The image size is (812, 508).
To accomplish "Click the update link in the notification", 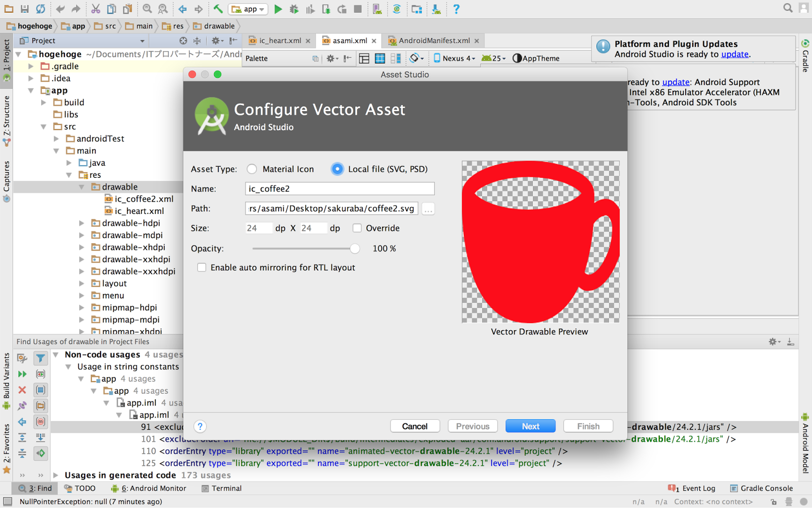I will point(735,54).
